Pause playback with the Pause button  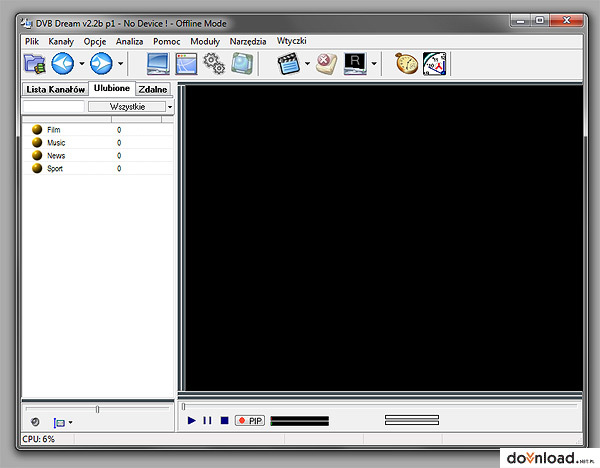207,421
